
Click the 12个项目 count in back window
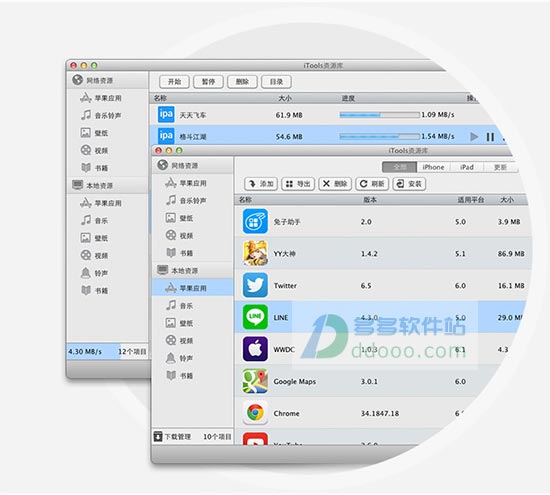click(132, 351)
